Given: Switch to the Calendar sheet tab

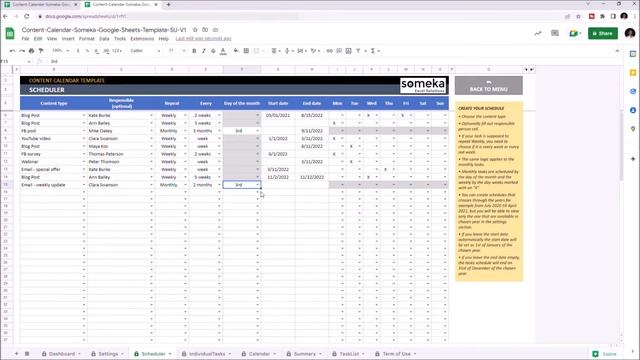Looking at the screenshot, I should click(259, 354).
